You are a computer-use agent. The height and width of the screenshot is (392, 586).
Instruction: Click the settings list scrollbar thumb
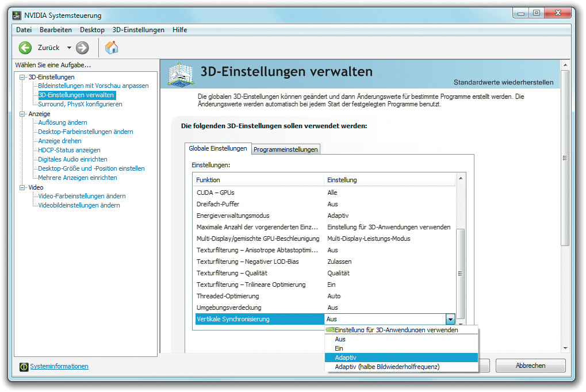point(461,273)
